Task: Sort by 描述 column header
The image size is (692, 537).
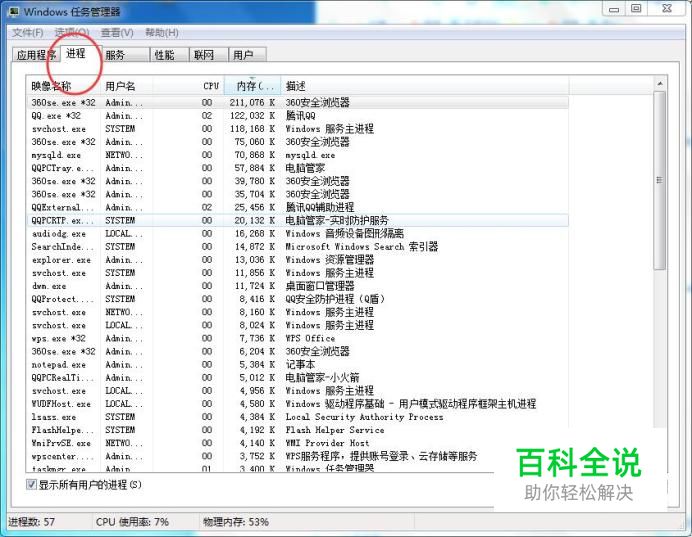Action: coord(425,86)
